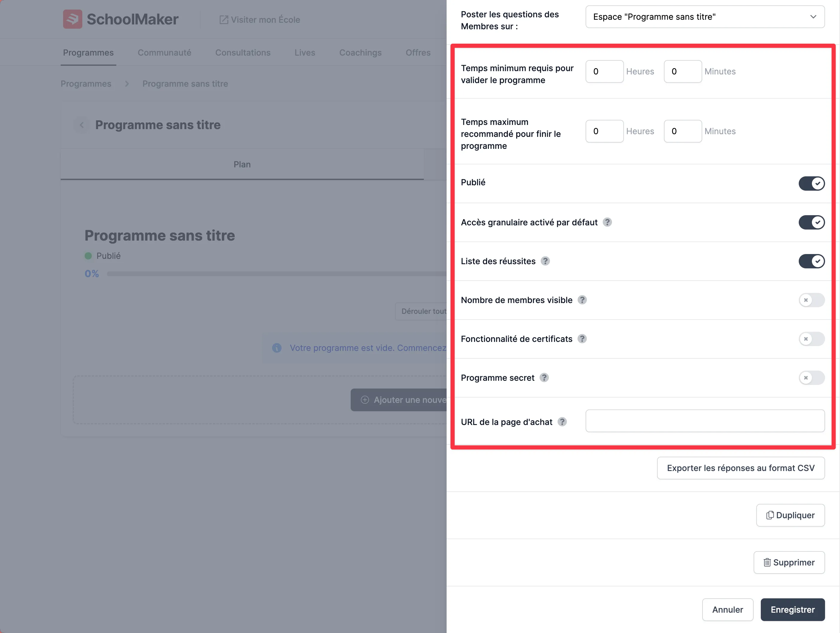Click Ajouter une nouvelle section button
The image size is (840, 633).
click(x=399, y=400)
